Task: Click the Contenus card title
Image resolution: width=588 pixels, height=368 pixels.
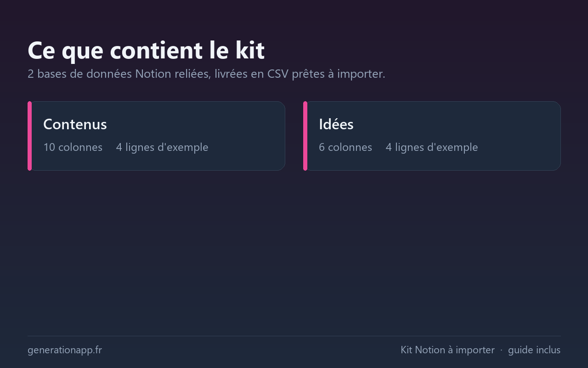Action: coord(75,124)
